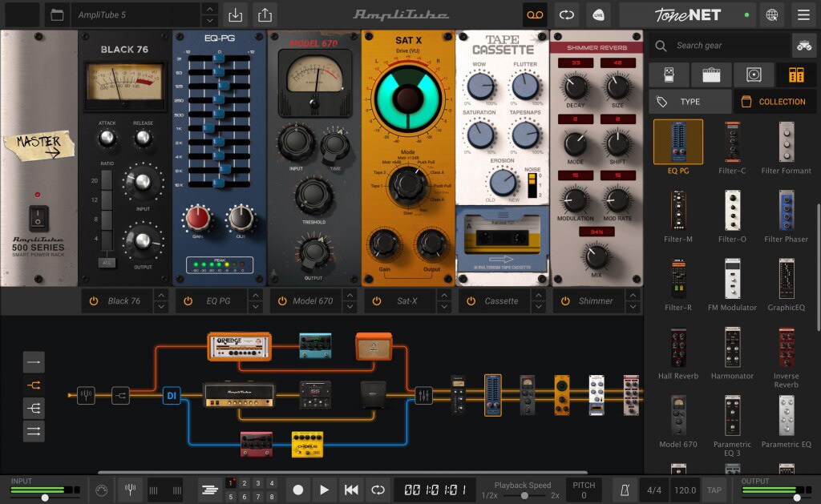Toggle the metronome icon
Viewport: 821px width, 504px height.
(x=625, y=490)
